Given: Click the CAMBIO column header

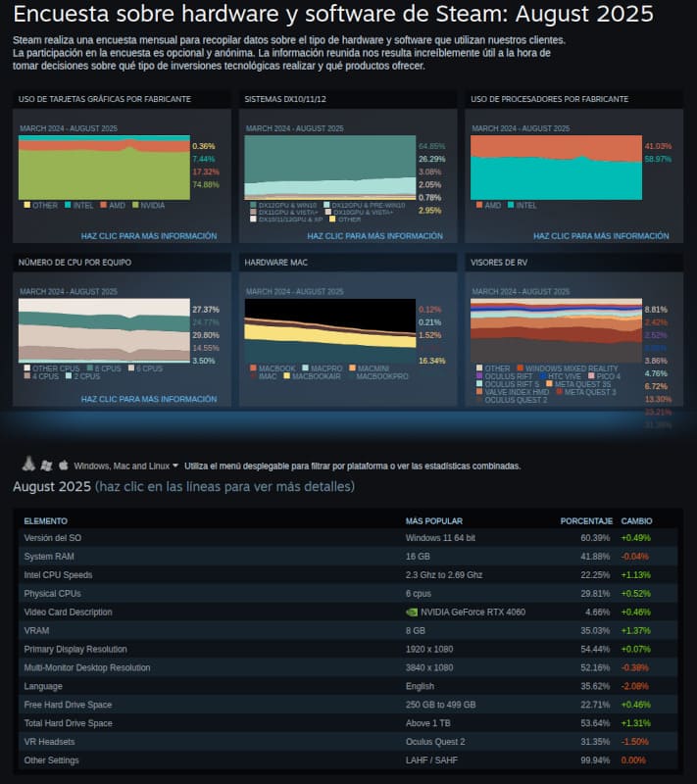Looking at the screenshot, I should (x=636, y=521).
